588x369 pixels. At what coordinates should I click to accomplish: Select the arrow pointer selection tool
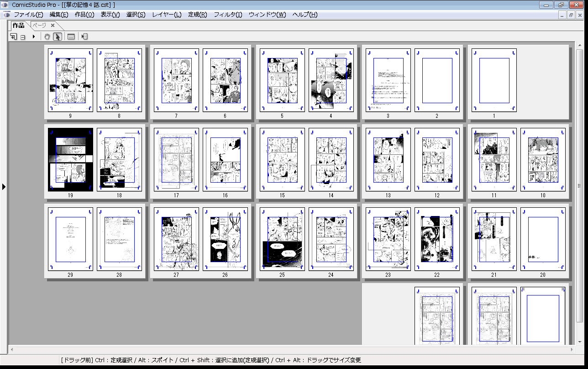pos(58,37)
